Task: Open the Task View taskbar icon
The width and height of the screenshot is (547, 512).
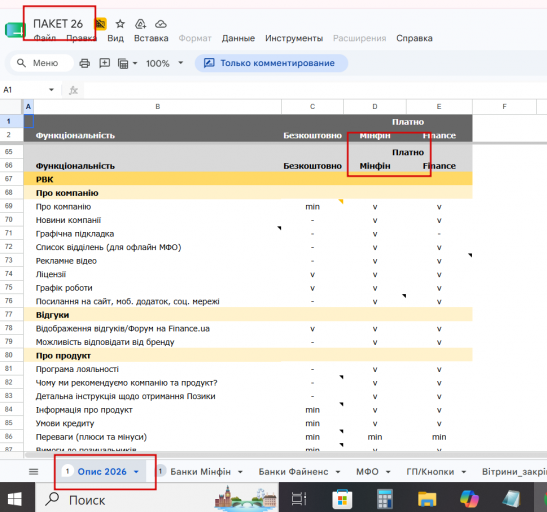Action: 299,499
